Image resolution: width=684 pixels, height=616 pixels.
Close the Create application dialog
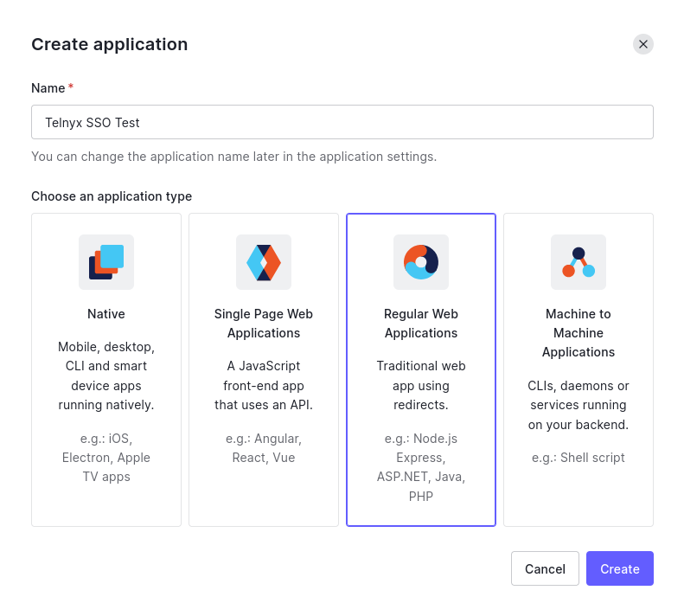(x=643, y=44)
